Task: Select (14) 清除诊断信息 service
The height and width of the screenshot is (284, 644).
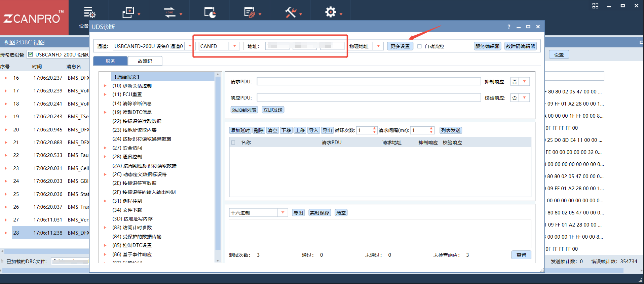Action: point(132,104)
